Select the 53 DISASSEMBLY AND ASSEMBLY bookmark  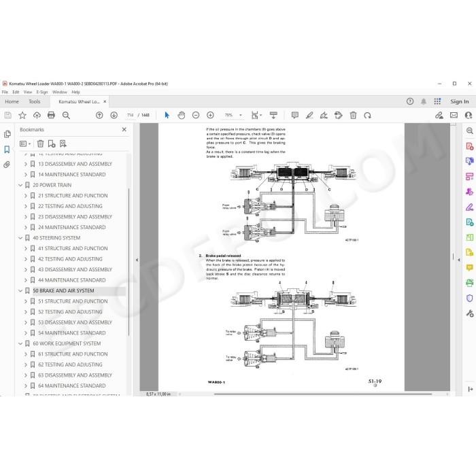pyautogui.click(x=75, y=322)
